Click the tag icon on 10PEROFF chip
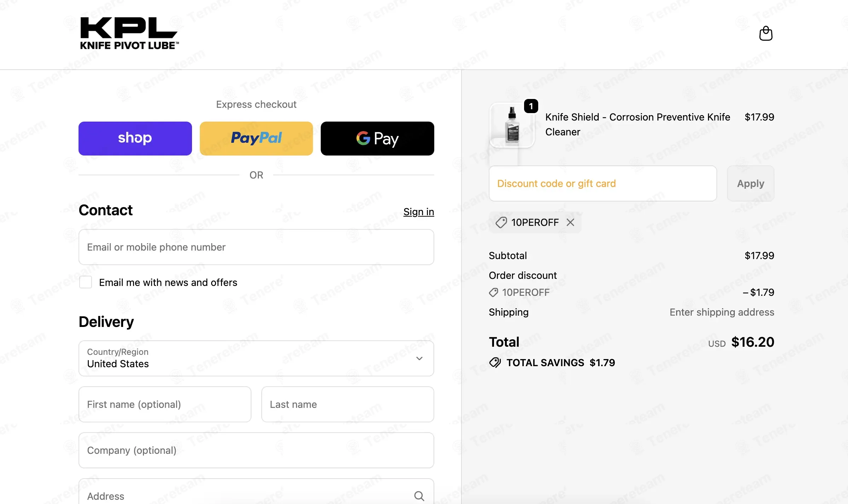Image resolution: width=848 pixels, height=504 pixels. [x=501, y=222]
